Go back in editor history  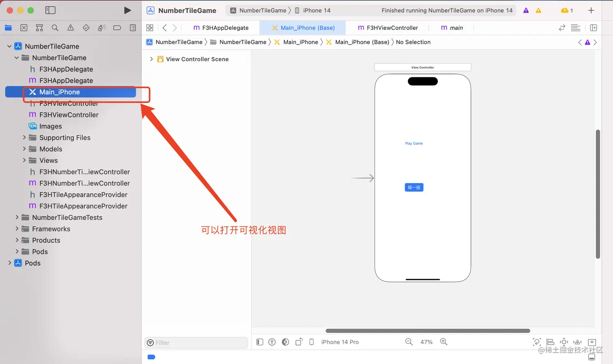click(165, 28)
